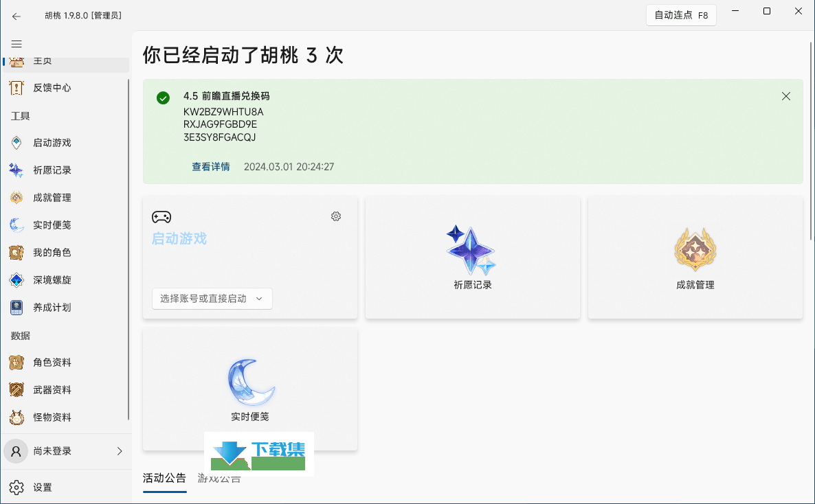Click the 尚未登录 user avatar

click(16, 451)
